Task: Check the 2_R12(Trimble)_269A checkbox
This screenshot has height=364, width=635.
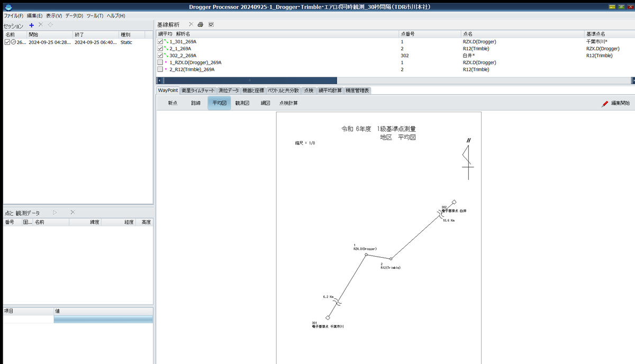Action: 160,69
